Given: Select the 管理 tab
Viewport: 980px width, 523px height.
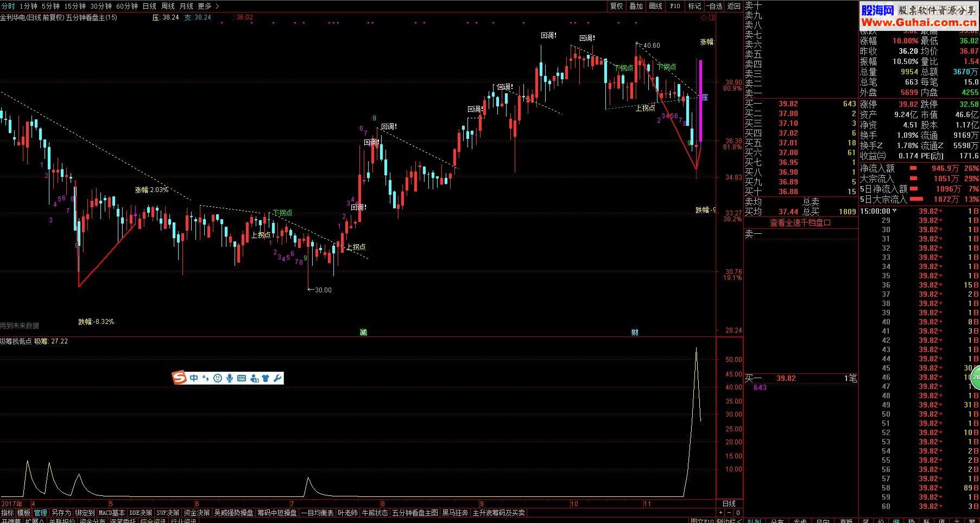Looking at the screenshot, I should click(41, 513).
